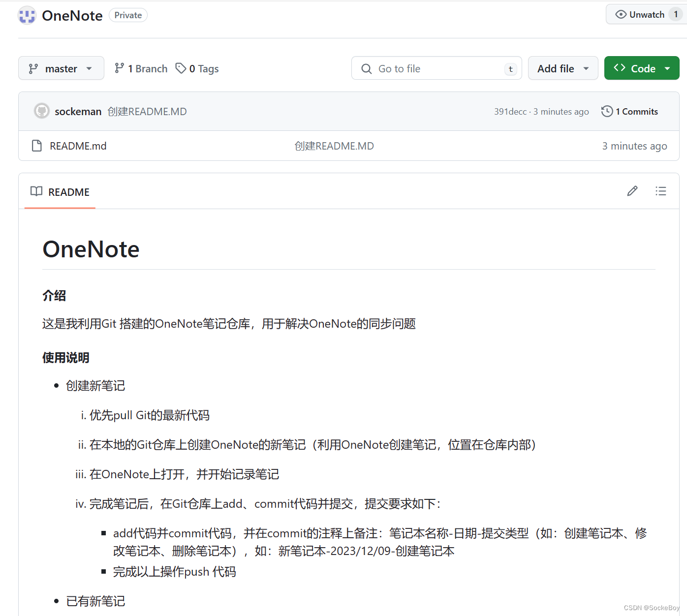Click the magnifier icon in file search
The width and height of the screenshot is (687, 616).
(x=366, y=69)
